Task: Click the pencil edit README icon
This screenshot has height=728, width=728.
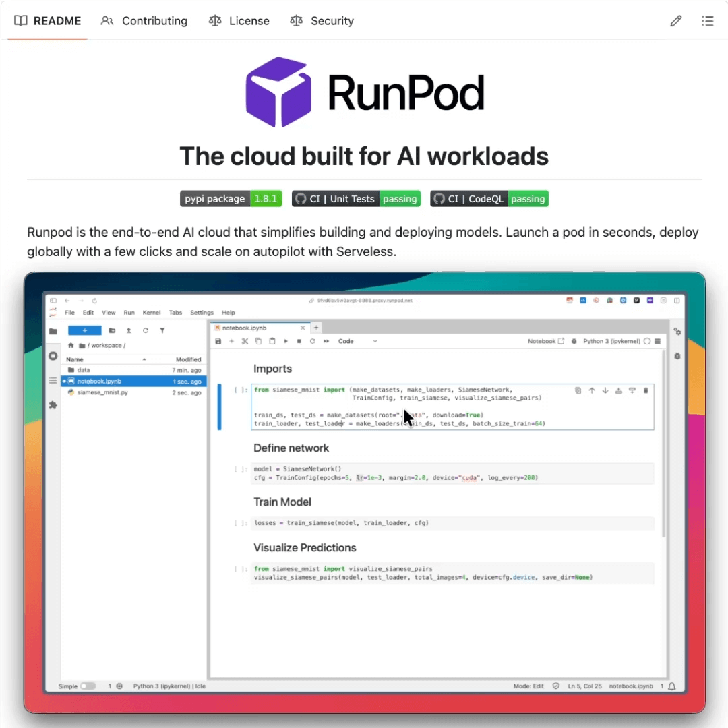Action: (x=676, y=21)
